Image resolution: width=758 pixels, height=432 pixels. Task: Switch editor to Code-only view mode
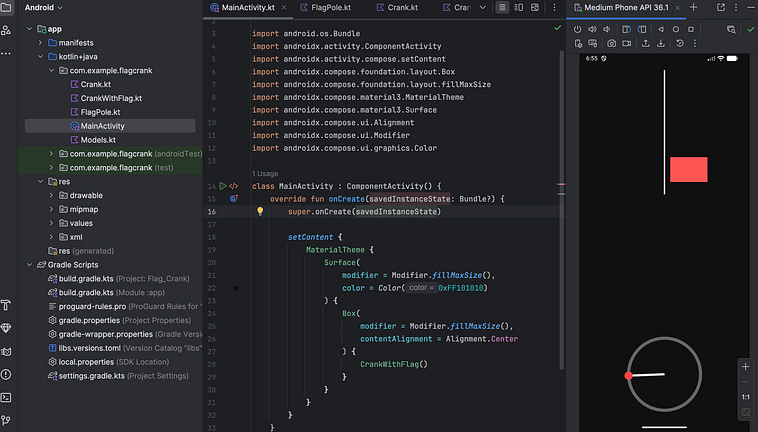click(502, 7)
